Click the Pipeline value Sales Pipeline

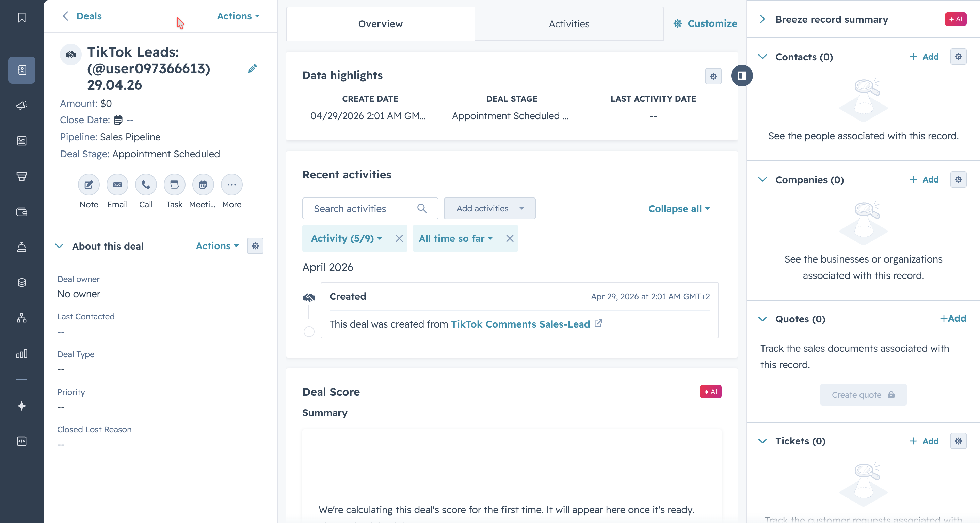130,137
